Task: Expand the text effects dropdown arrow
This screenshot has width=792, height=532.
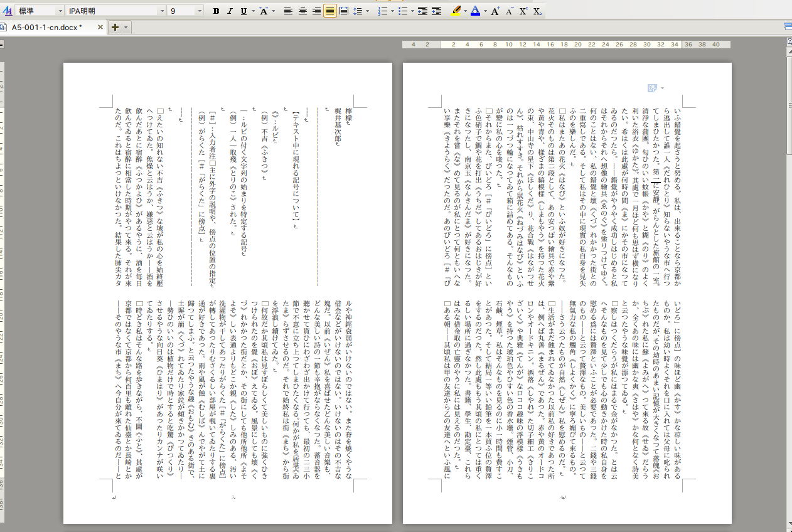Action: [273, 11]
